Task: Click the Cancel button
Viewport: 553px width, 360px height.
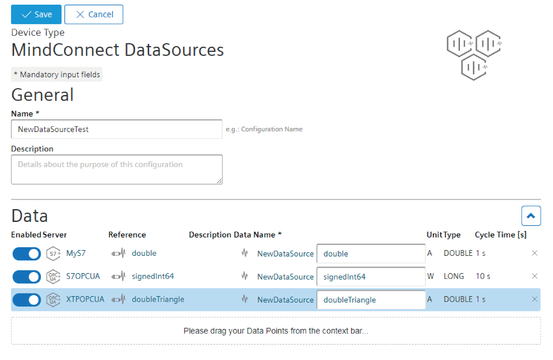Action: pyautogui.click(x=94, y=14)
